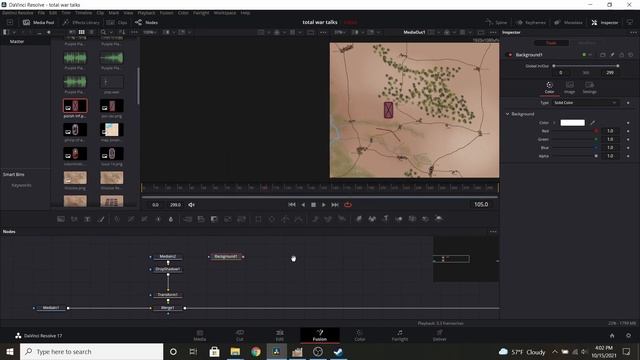
Task: Select the DropShadow1 node
Action: point(167,269)
